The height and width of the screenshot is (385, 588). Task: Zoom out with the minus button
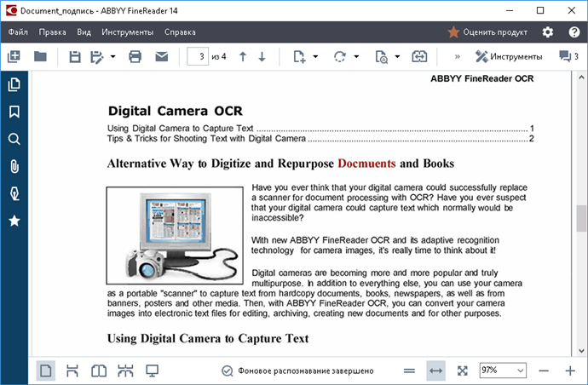544,371
